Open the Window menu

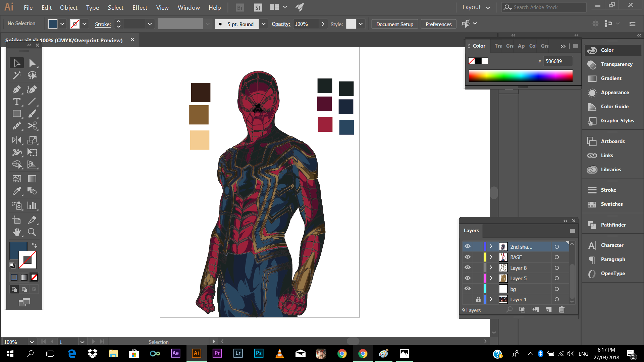(189, 7)
